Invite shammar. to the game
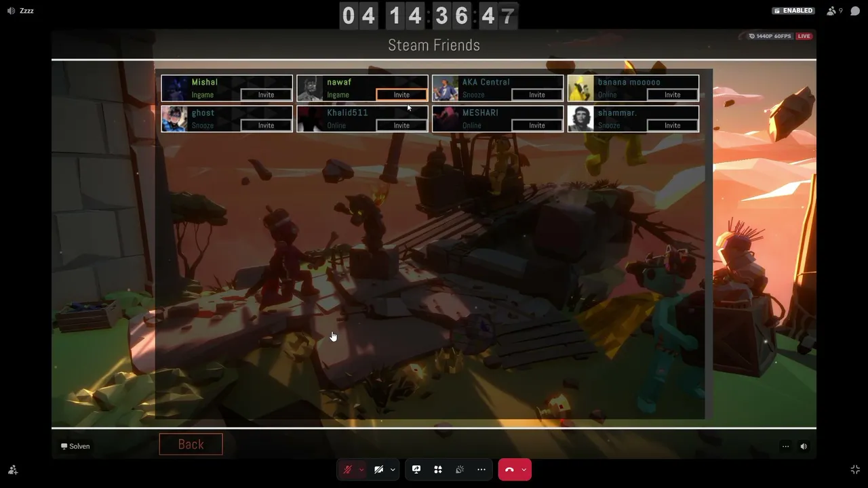The height and width of the screenshot is (488, 868). pyautogui.click(x=672, y=125)
